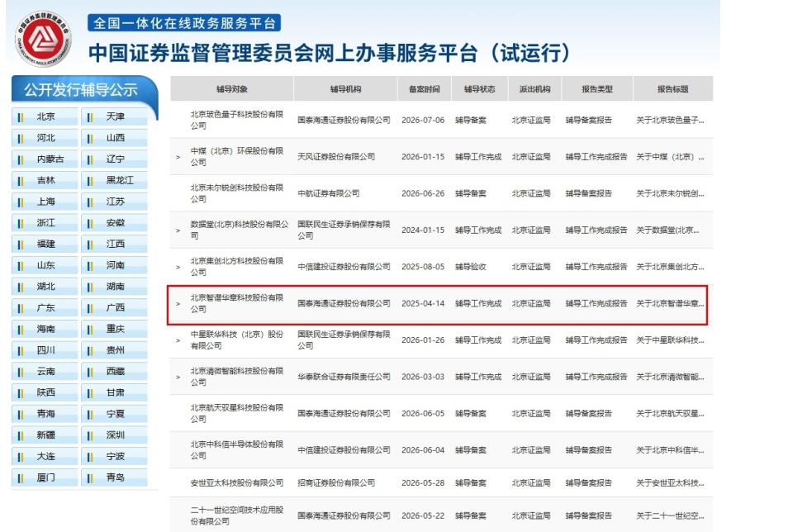
Task: Click the 辅导机构 column header
Action: pos(345,89)
